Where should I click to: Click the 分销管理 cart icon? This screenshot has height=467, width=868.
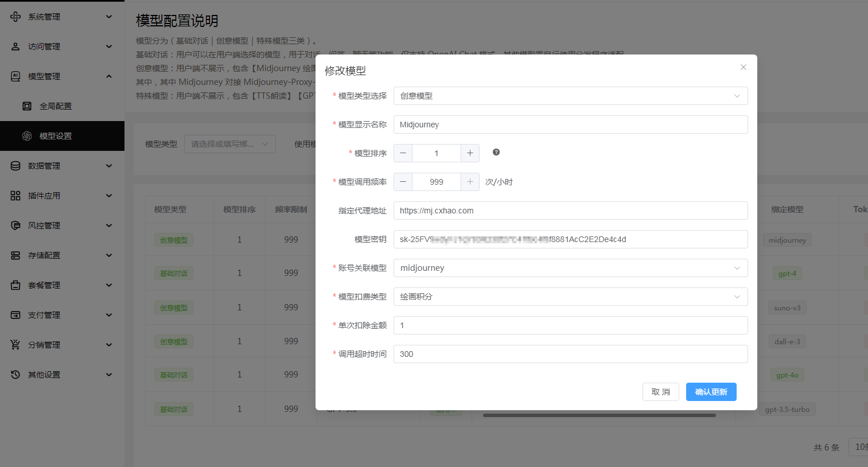(x=15, y=345)
